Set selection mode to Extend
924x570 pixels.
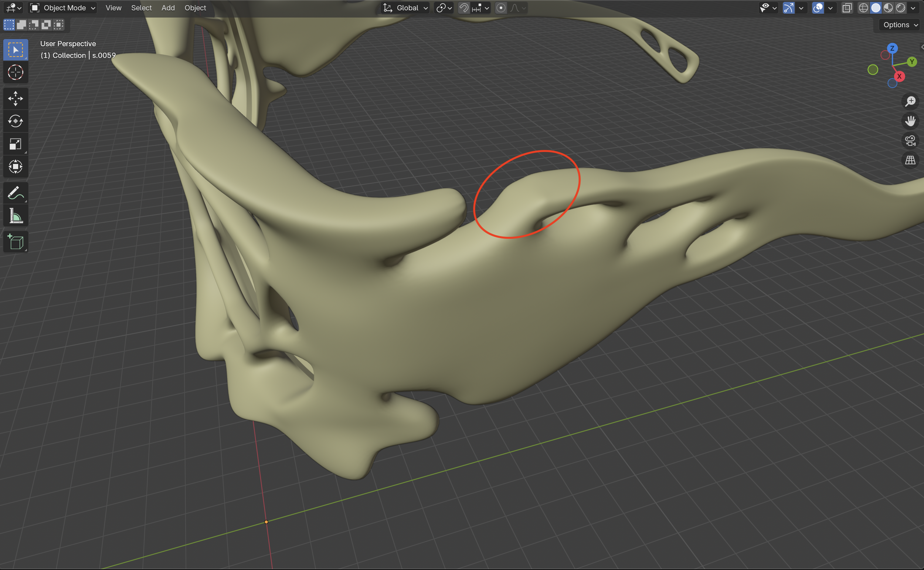click(21, 25)
